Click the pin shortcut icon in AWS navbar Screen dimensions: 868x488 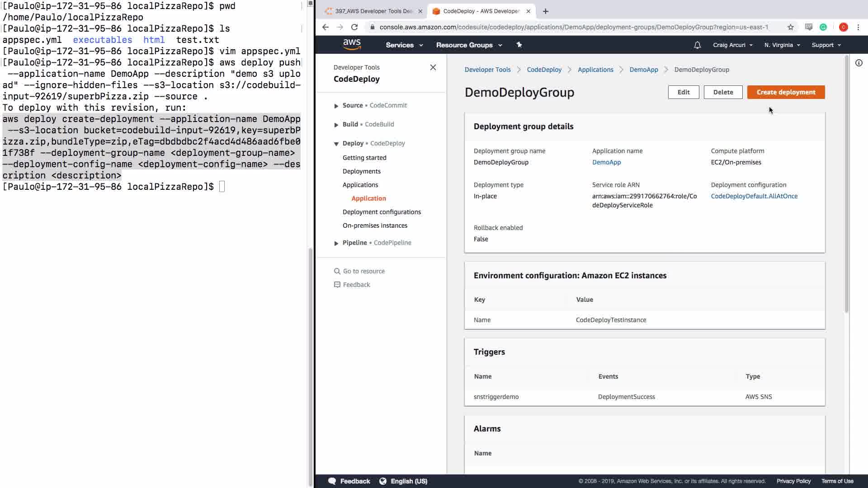(x=519, y=45)
